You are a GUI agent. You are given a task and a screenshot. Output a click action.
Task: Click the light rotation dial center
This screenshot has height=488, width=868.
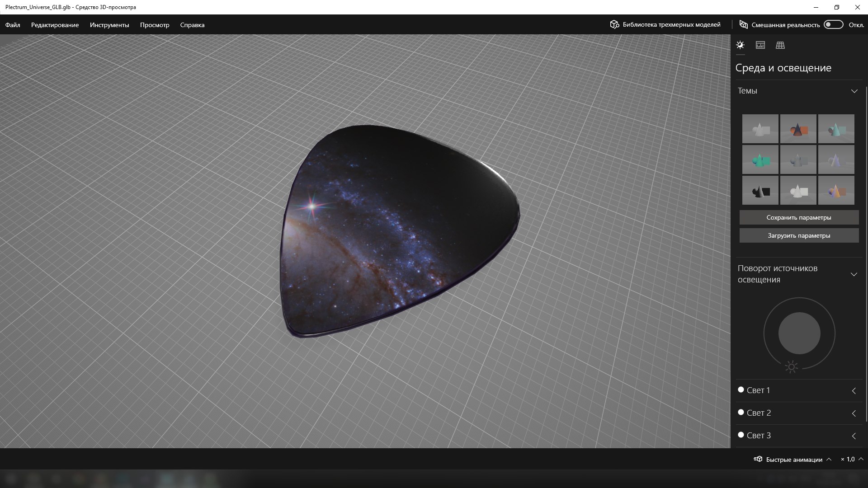799,333
